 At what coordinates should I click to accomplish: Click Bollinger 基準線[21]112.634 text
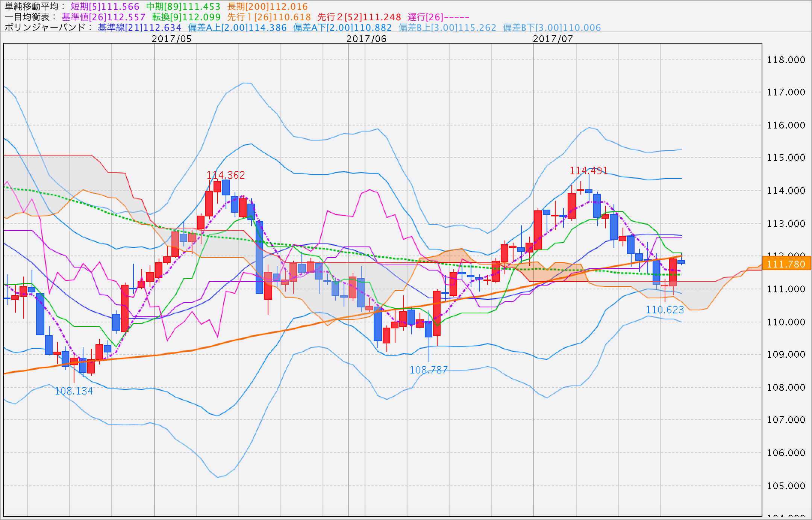tap(139, 27)
